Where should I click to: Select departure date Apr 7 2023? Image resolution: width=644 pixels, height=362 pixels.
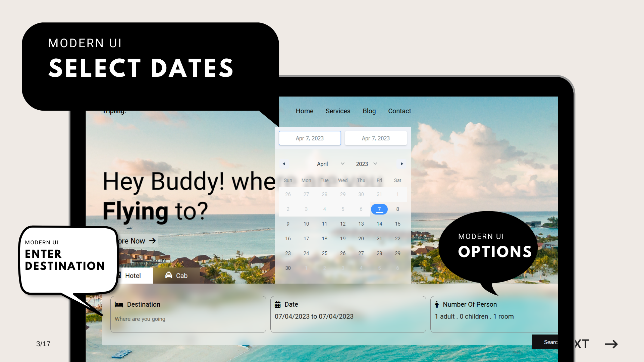pyautogui.click(x=379, y=208)
